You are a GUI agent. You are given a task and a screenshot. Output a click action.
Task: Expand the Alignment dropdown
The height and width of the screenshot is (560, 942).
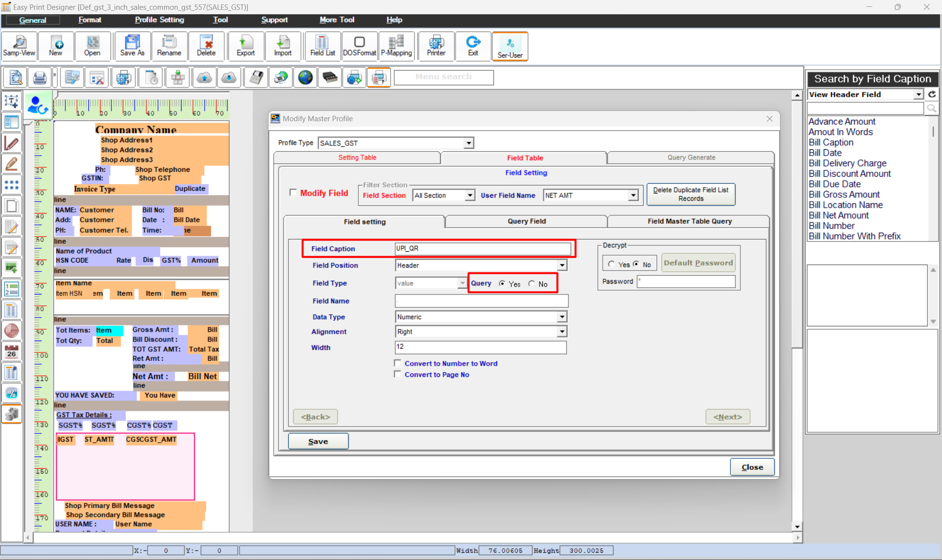[x=562, y=332]
